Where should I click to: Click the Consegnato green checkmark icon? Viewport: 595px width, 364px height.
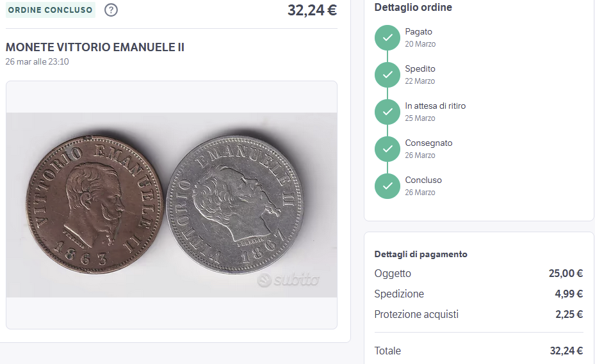pyautogui.click(x=387, y=149)
